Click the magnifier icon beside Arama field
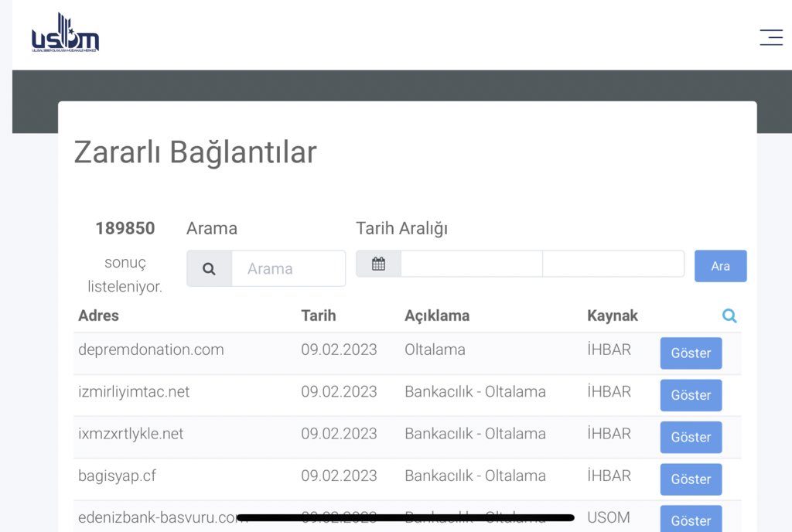The width and height of the screenshot is (792, 532). pyautogui.click(x=209, y=268)
